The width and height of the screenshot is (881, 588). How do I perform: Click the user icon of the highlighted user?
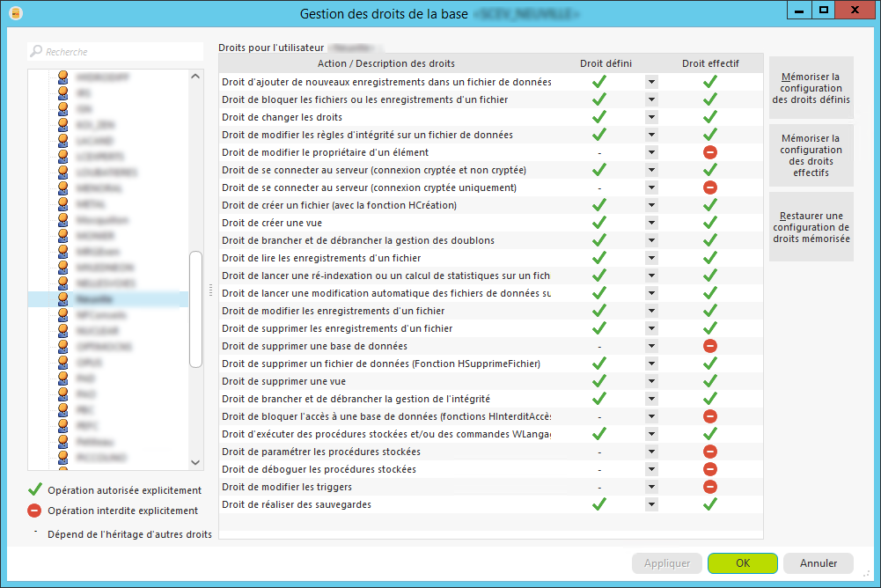pyautogui.click(x=63, y=299)
